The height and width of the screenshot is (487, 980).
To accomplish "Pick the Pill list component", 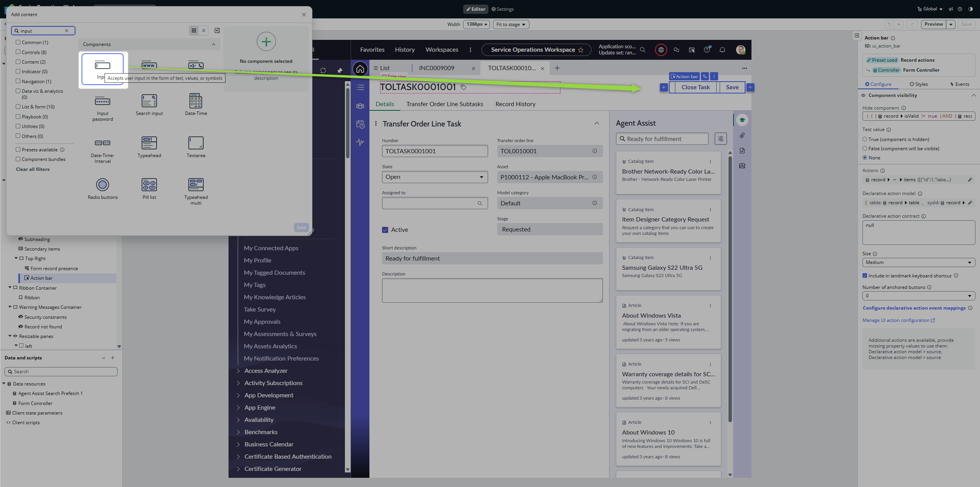I will (x=149, y=185).
